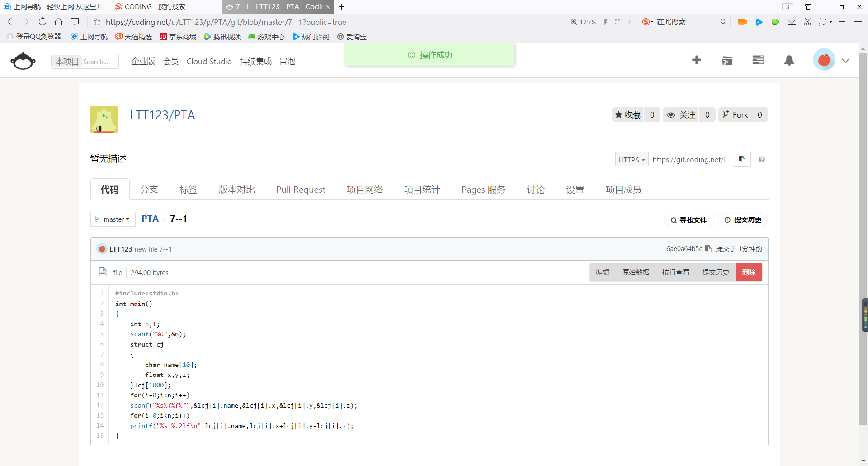
Task: Copy the commit hash 6ae0a64b5c
Action: (708, 249)
